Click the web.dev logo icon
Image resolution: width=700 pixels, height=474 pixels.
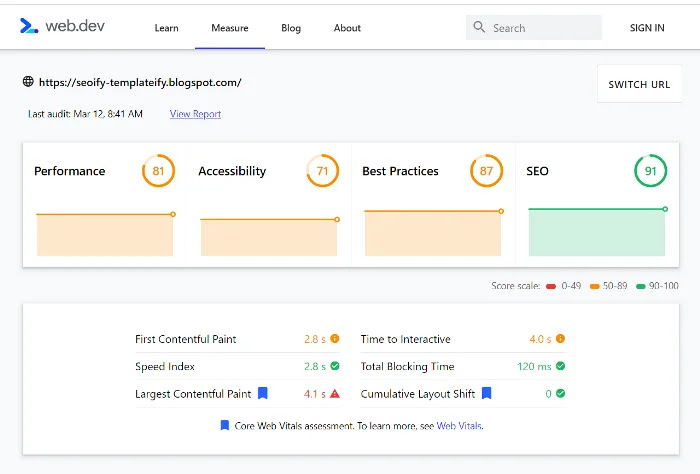click(29, 27)
